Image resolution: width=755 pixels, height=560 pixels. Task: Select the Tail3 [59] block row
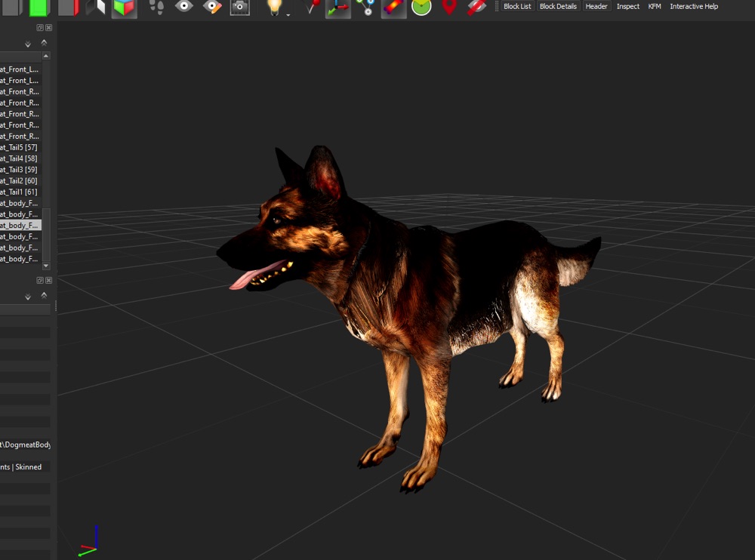click(20, 170)
